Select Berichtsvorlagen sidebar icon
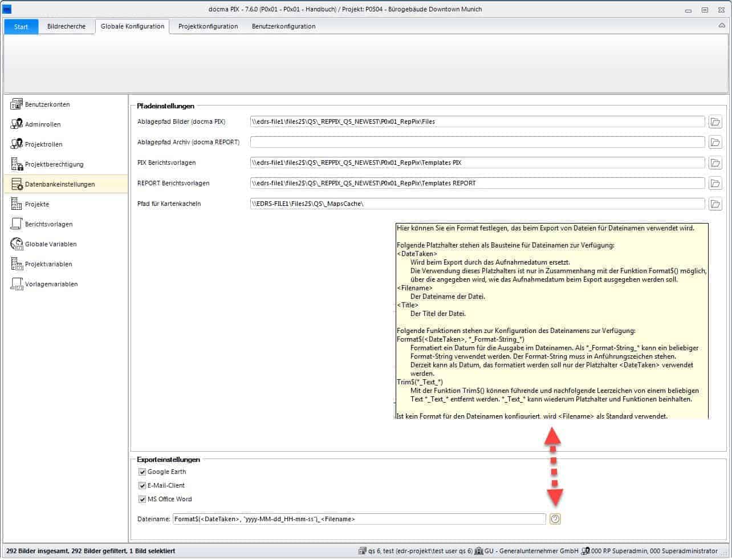The height and width of the screenshot is (560, 732). coord(17,224)
